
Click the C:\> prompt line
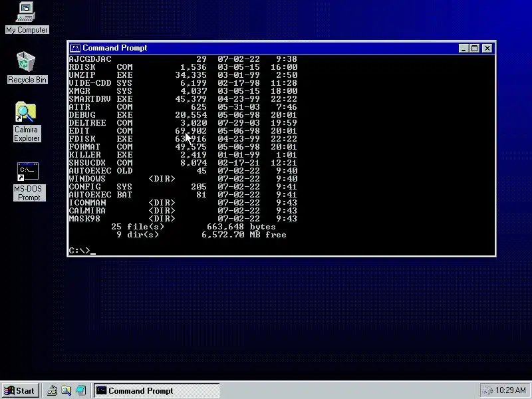coord(82,251)
